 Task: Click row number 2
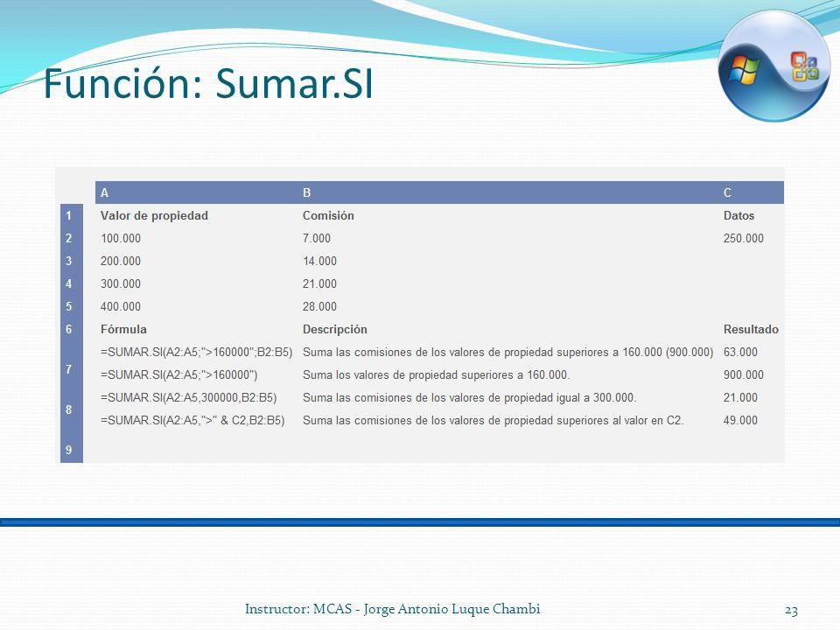[68, 238]
